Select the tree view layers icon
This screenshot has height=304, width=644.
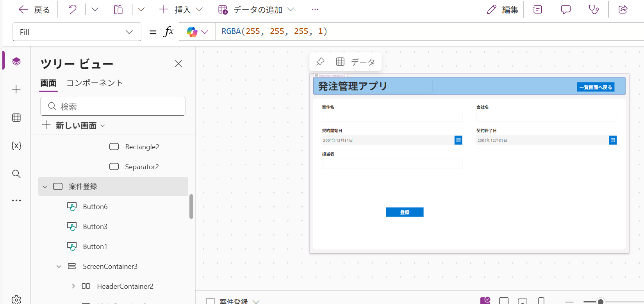coord(16,61)
